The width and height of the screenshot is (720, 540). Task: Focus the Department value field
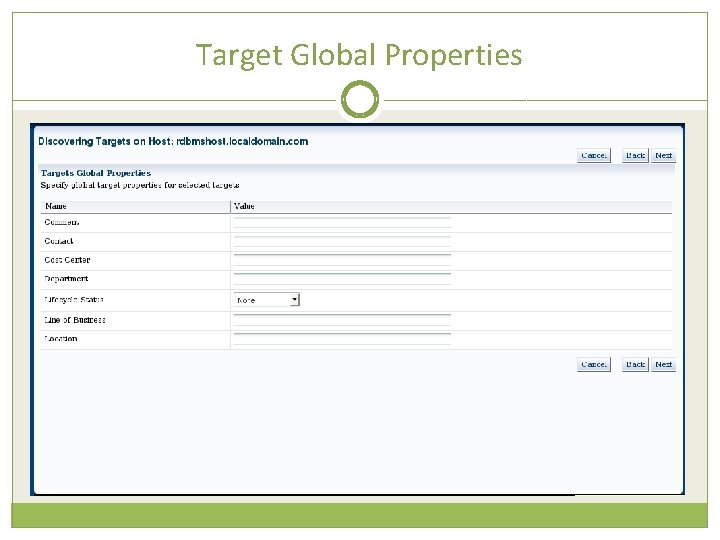343,279
